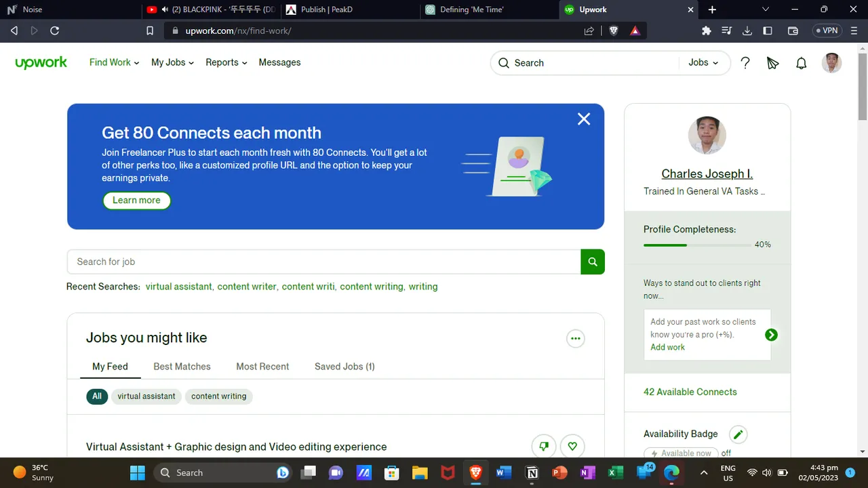This screenshot has height=488, width=868.
Task: Open the Brave wallet icon
Action: 793,30
